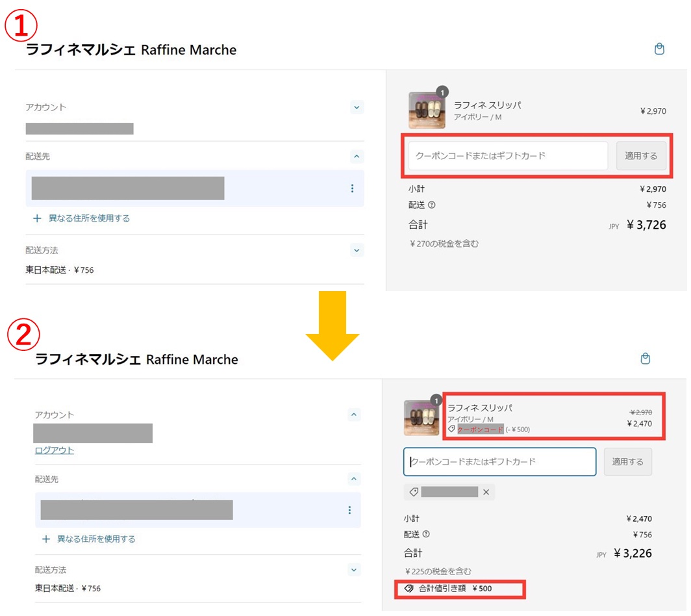Click the ログアウト link

pyautogui.click(x=55, y=450)
